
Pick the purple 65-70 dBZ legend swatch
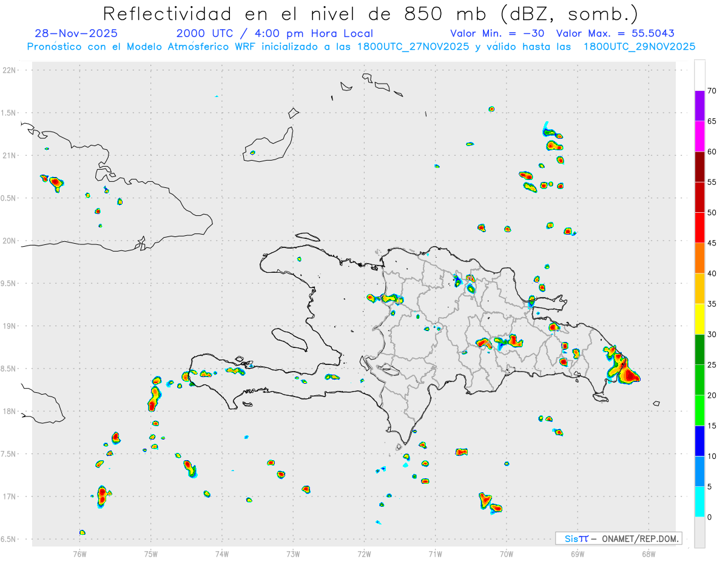click(x=699, y=105)
